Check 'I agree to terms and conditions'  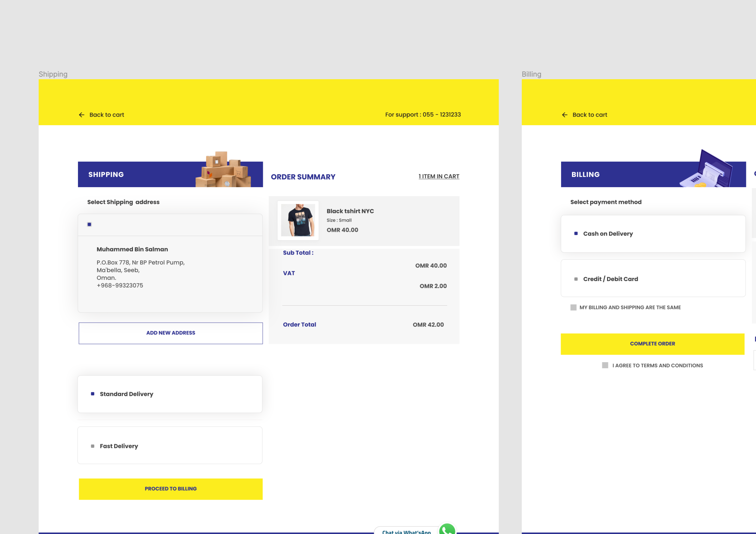[x=605, y=365]
